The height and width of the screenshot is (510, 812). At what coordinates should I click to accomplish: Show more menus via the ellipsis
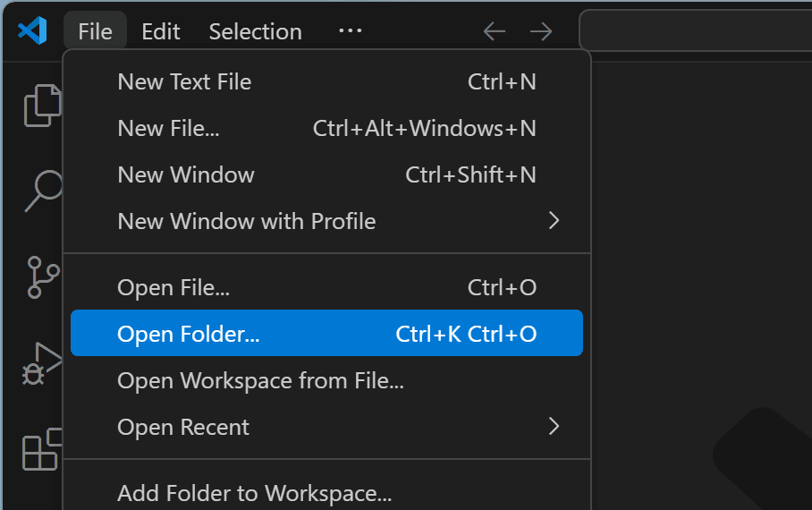coord(350,30)
